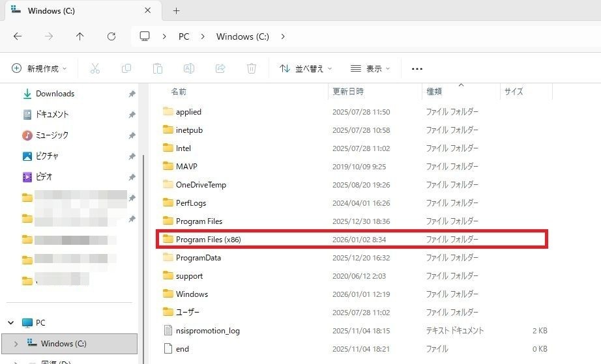601x364 pixels.
Task: Click the Copy icon in toolbar
Action: coord(126,68)
